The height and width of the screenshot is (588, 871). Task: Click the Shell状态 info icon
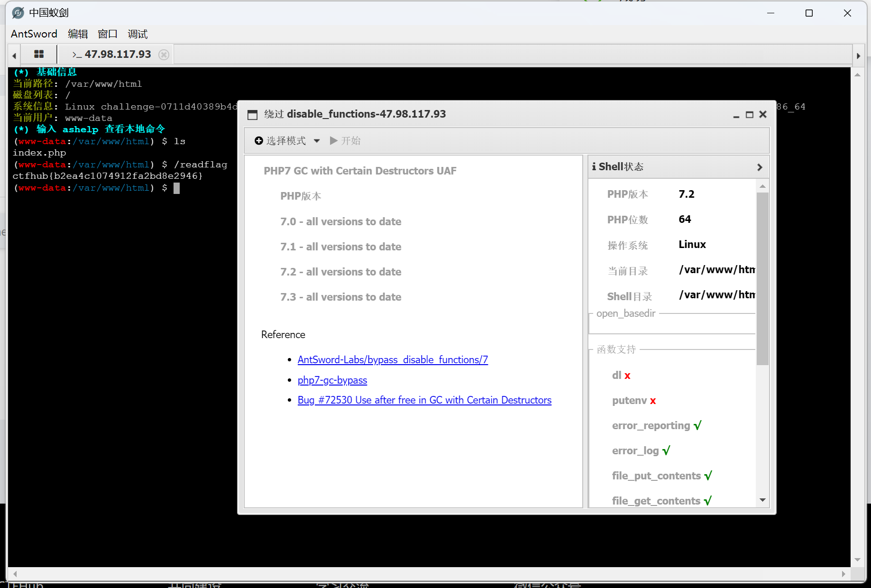tap(594, 166)
